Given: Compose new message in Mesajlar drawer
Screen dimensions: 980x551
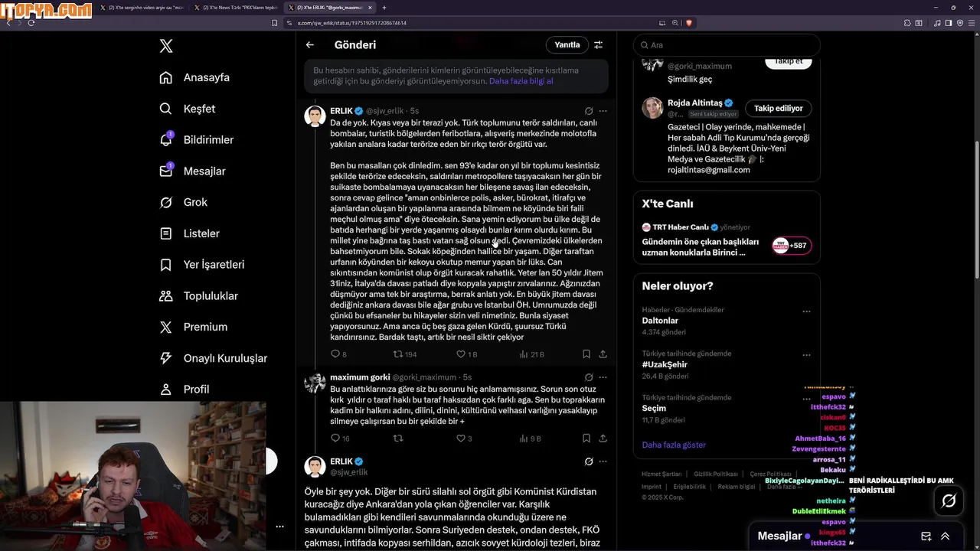Looking at the screenshot, I should tap(926, 536).
